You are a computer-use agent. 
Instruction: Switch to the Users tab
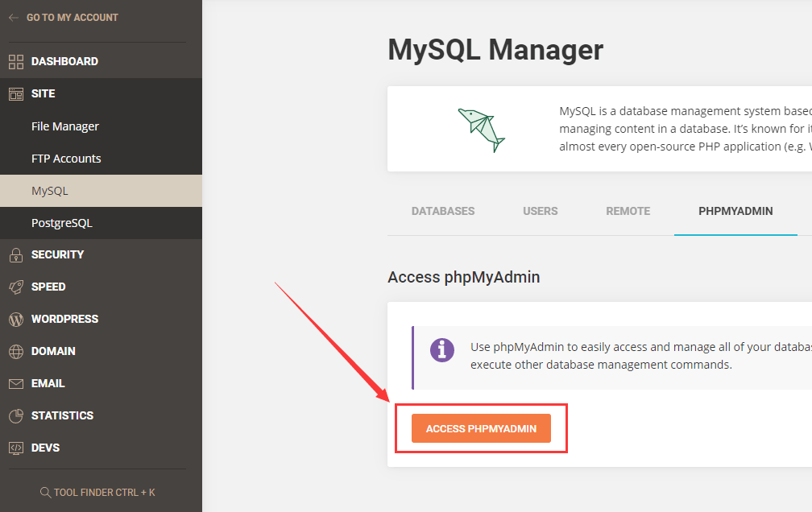pyautogui.click(x=540, y=211)
